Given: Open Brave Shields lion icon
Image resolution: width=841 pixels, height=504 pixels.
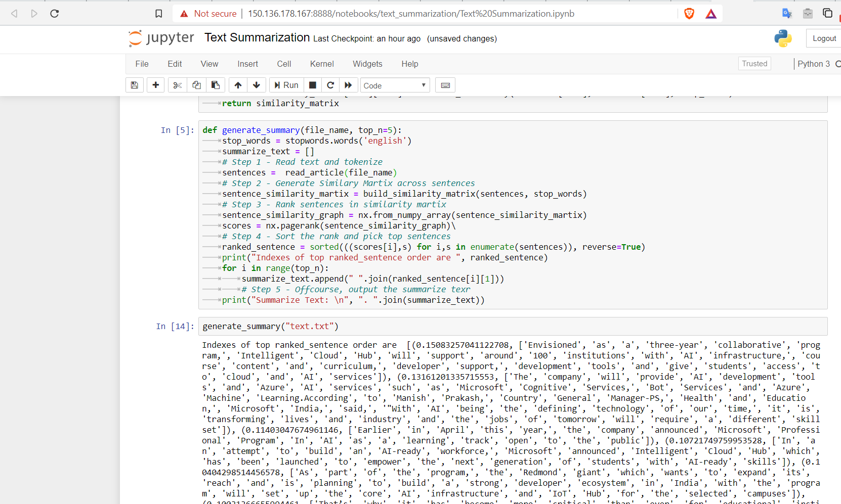Looking at the screenshot, I should click(689, 14).
